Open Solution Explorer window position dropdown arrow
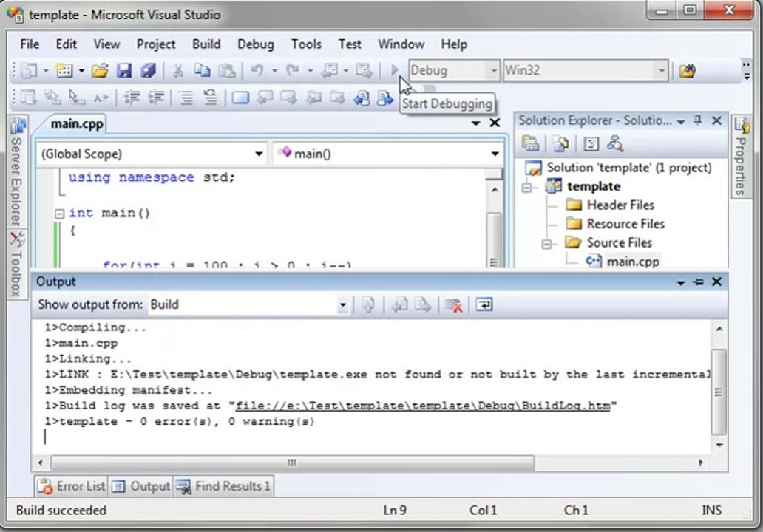 tap(681, 121)
